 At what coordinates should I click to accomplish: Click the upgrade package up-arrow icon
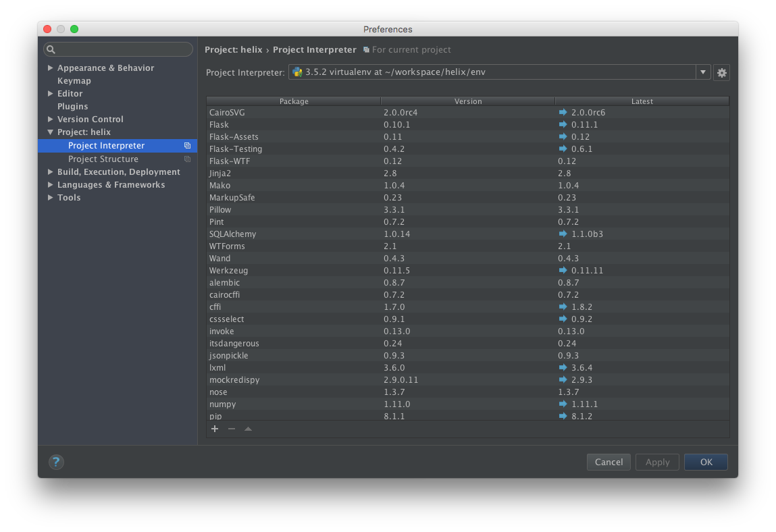(248, 429)
